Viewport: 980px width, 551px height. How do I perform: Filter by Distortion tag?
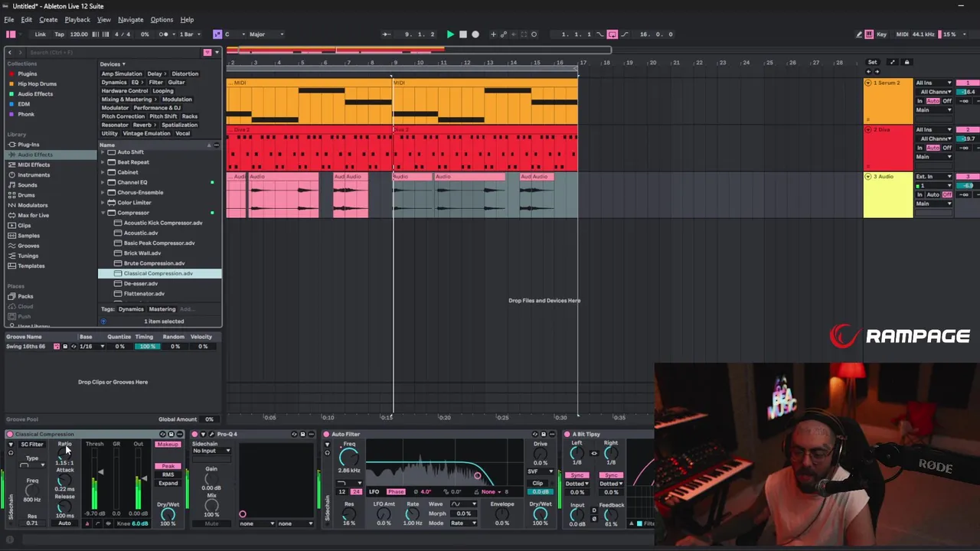pyautogui.click(x=185, y=74)
